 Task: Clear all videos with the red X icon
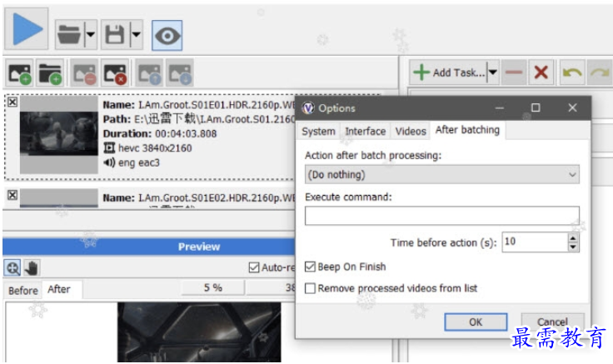click(x=115, y=73)
